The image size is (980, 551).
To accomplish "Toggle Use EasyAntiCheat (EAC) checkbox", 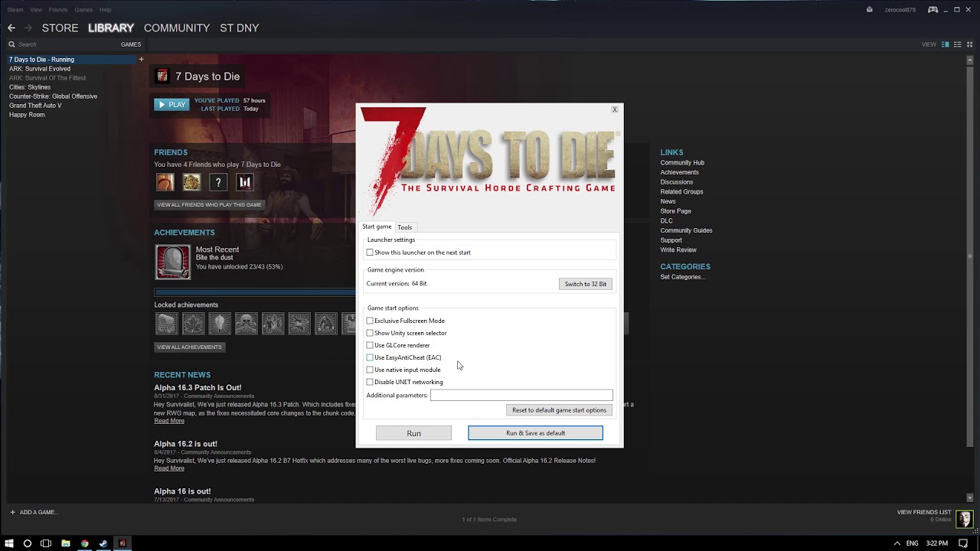I will click(370, 357).
